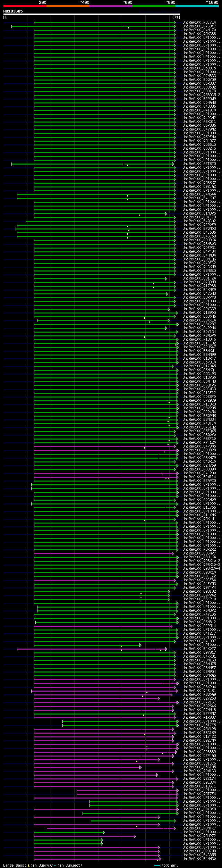Select the UniRef100_A7T8T5 label
The image size is (222, 868).
[199, 164]
